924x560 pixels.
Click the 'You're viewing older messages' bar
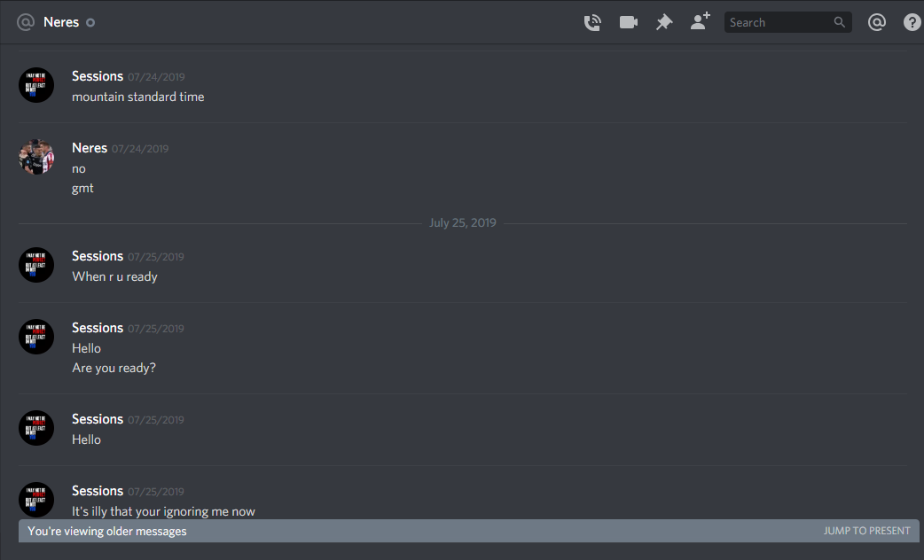pos(468,531)
